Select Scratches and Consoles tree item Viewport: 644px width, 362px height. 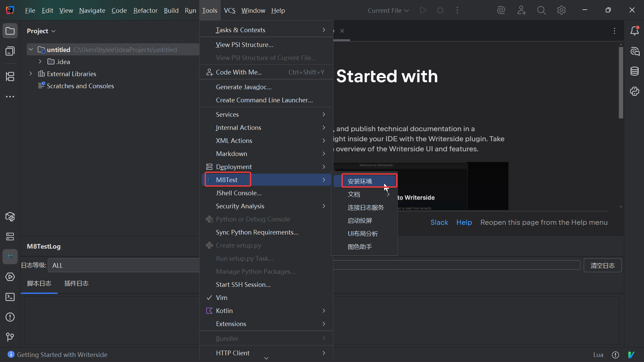pos(80,86)
